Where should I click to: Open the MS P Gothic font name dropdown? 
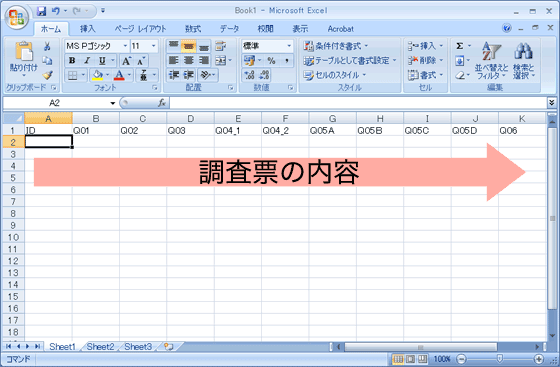pyautogui.click(x=125, y=46)
